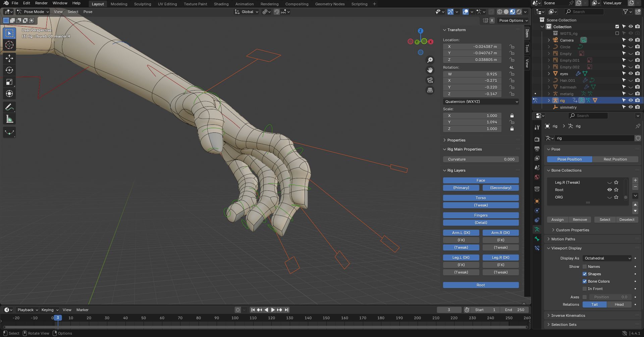This screenshot has height=337, width=644.
Task: Choose the Measure ruler tool
Action: point(9,119)
